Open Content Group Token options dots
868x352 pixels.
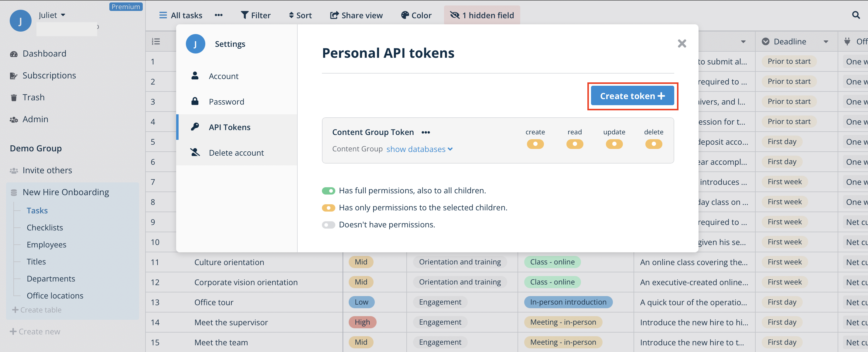pyautogui.click(x=425, y=132)
